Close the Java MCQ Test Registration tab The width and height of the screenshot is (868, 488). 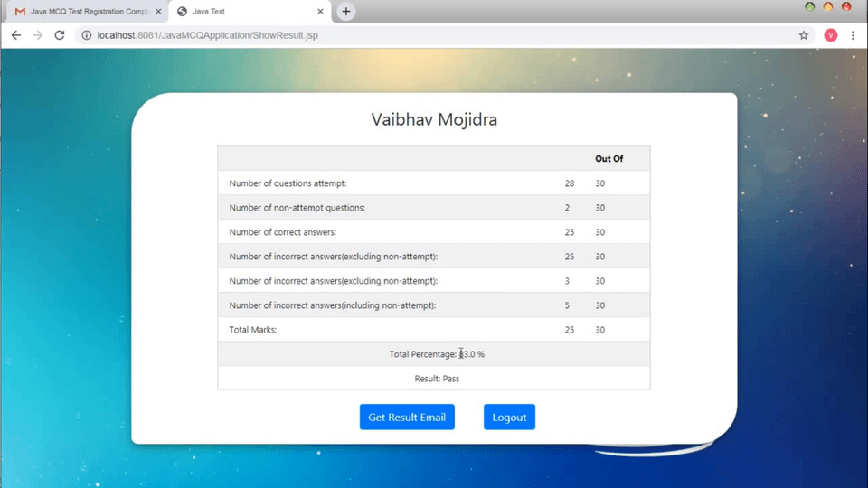tap(158, 12)
